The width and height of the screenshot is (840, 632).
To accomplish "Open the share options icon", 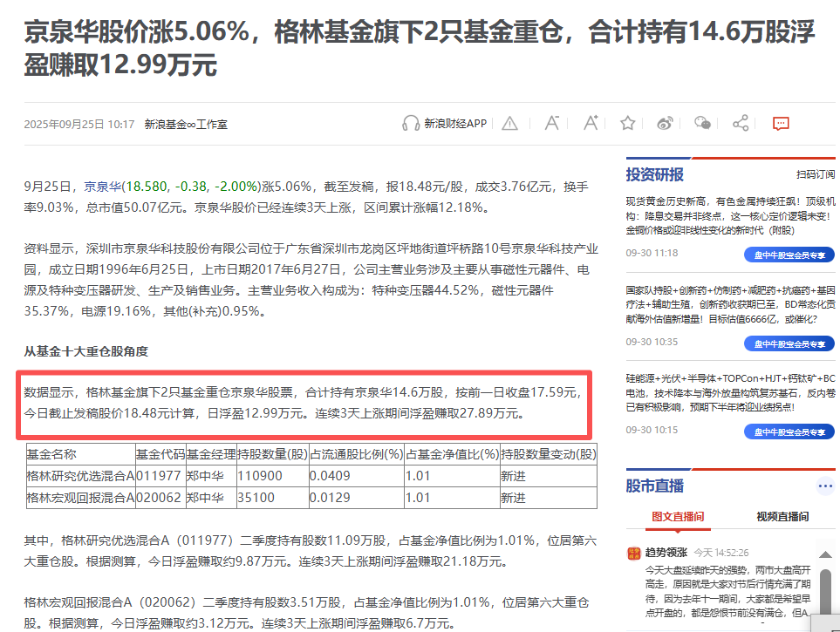I will (x=741, y=123).
